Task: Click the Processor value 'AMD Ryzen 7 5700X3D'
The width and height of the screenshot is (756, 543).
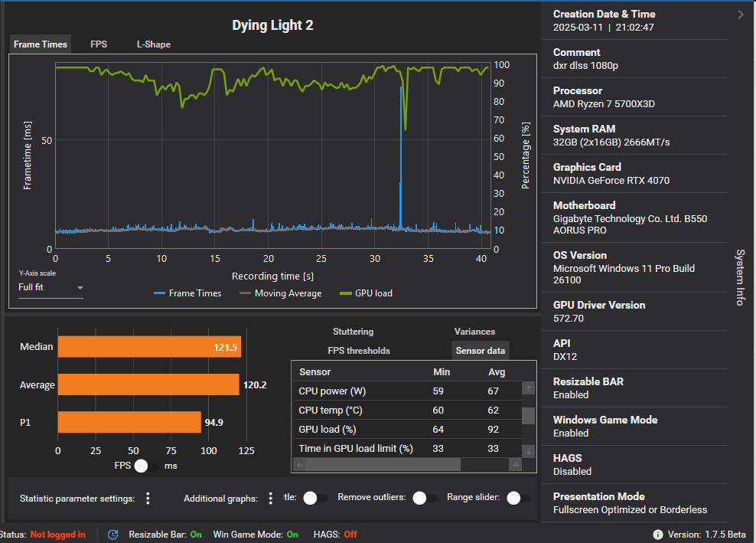Action: (x=604, y=103)
